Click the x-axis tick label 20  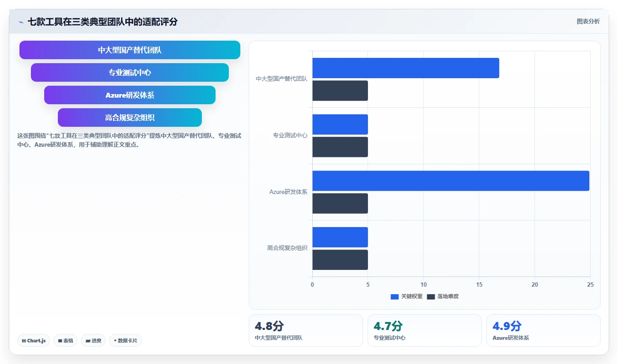pyautogui.click(x=535, y=285)
